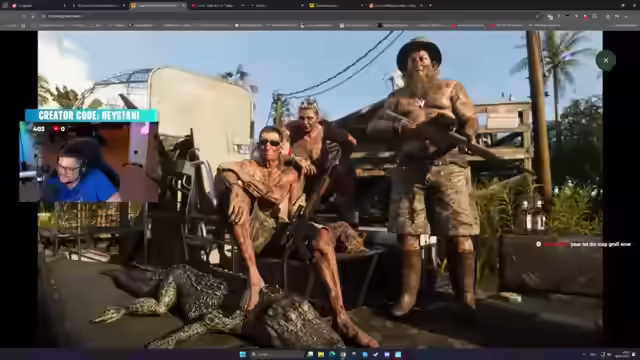Open the purple app icon in taskbar
The width and height of the screenshot is (640, 360).
click(387, 354)
